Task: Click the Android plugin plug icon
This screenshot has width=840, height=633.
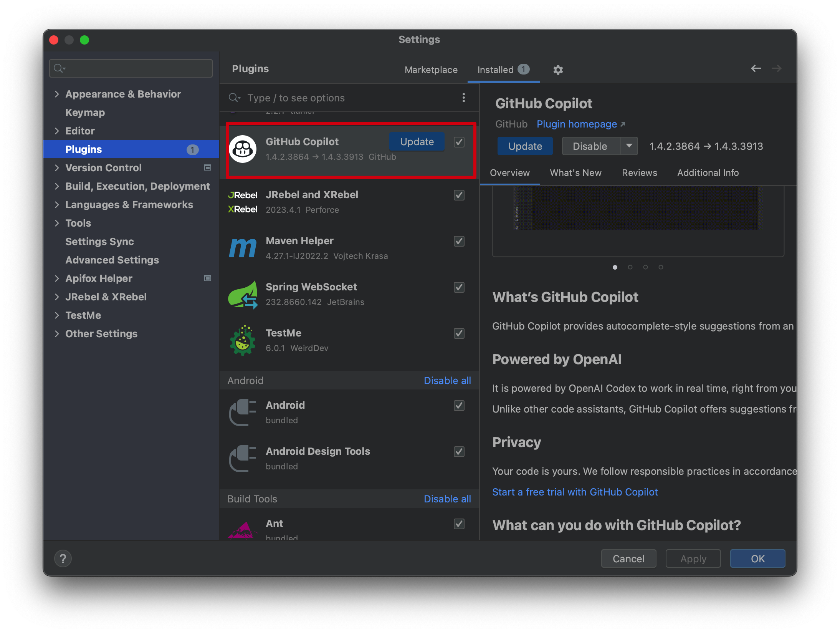Action: [243, 413]
